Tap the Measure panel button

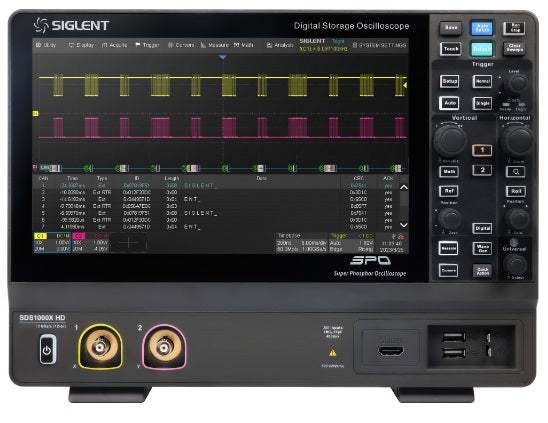[448, 248]
